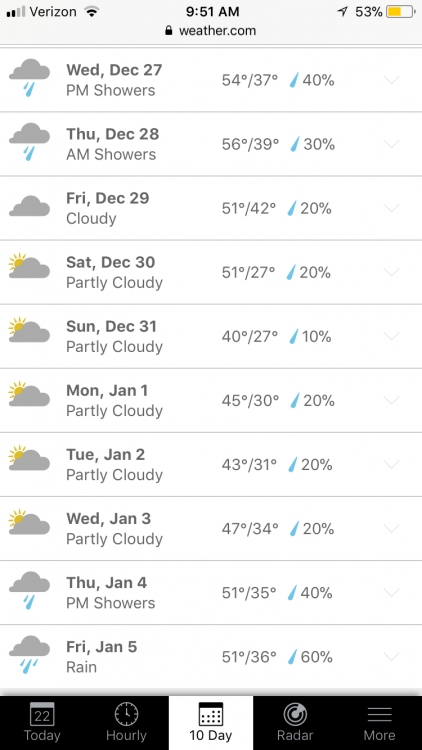Open Wed, Jan 3 forecast entry
Screen dimensions: 422x750
click(211, 529)
